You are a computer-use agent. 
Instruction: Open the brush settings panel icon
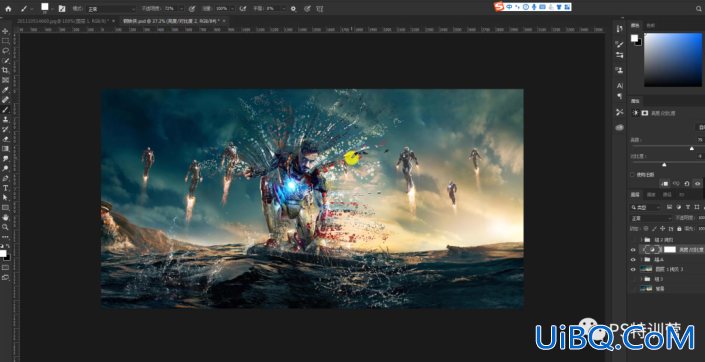62,9
